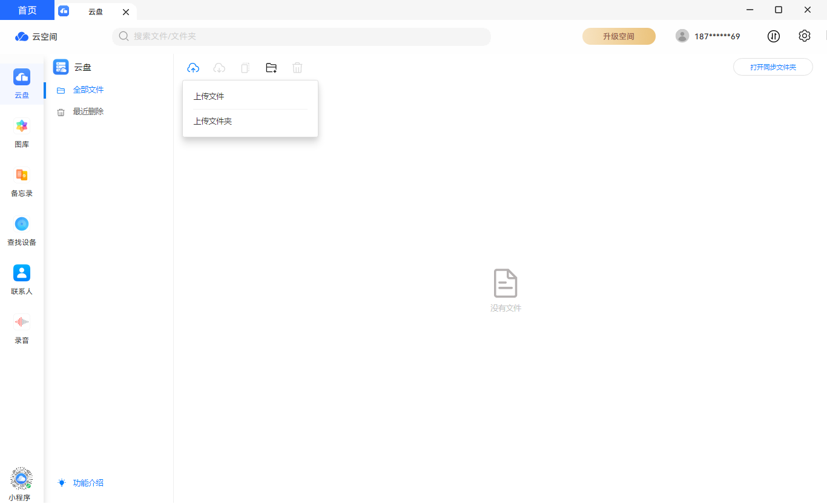
Task: Minimize the window
Action: point(750,10)
